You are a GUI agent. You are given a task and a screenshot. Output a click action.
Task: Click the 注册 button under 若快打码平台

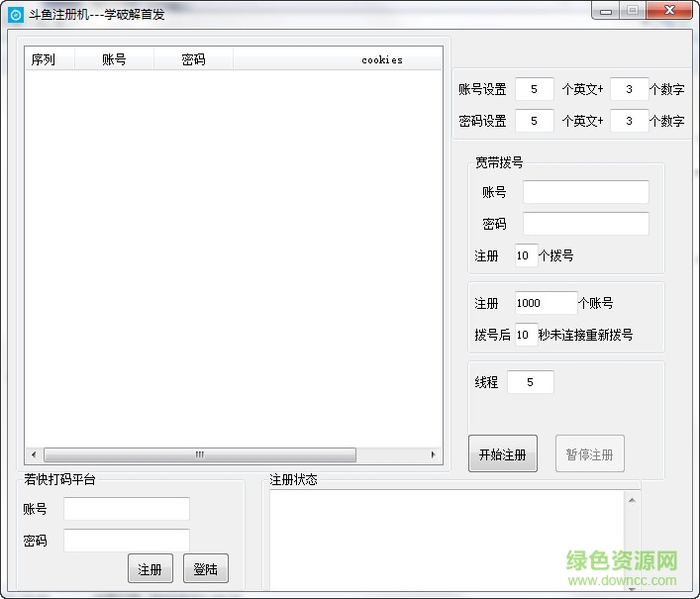(150, 568)
